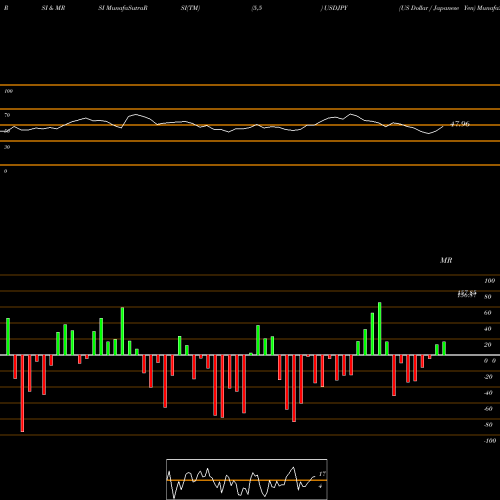500x500 pixels.
Task: Click the 70 label on the RSI axis
Action: [7, 115]
